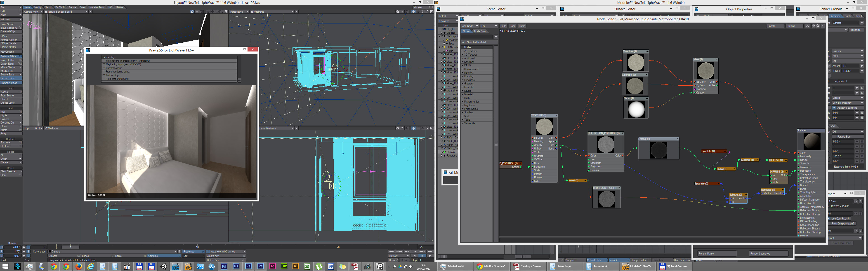Click the Photoshop icon in taskbar
This screenshot has height=271, width=868.
point(224,266)
